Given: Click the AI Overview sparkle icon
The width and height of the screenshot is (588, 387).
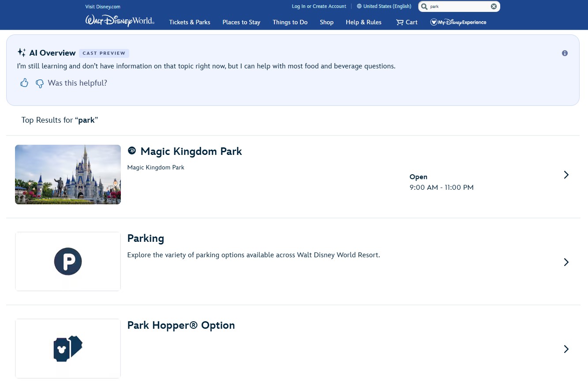Looking at the screenshot, I should (22, 53).
